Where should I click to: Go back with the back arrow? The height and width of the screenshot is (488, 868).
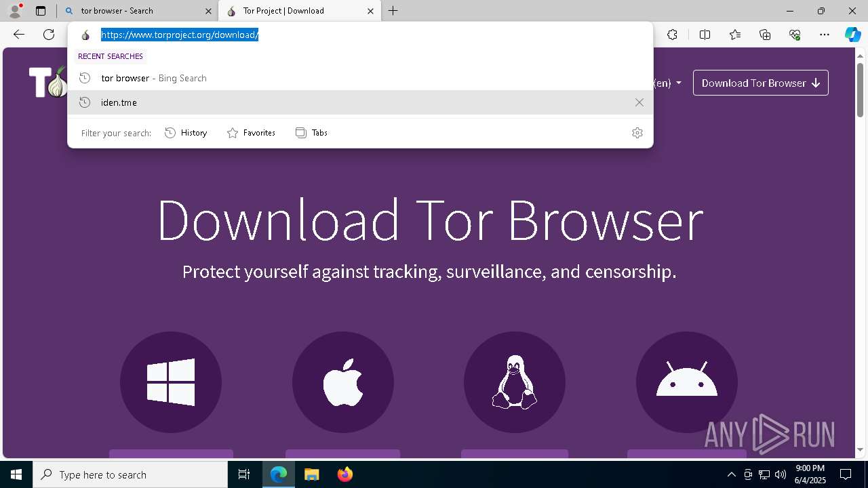click(x=19, y=35)
